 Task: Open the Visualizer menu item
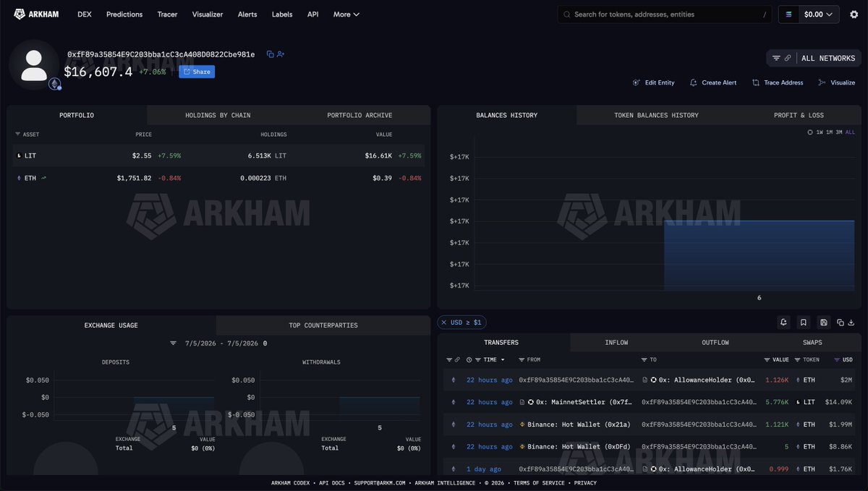pos(208,14)
